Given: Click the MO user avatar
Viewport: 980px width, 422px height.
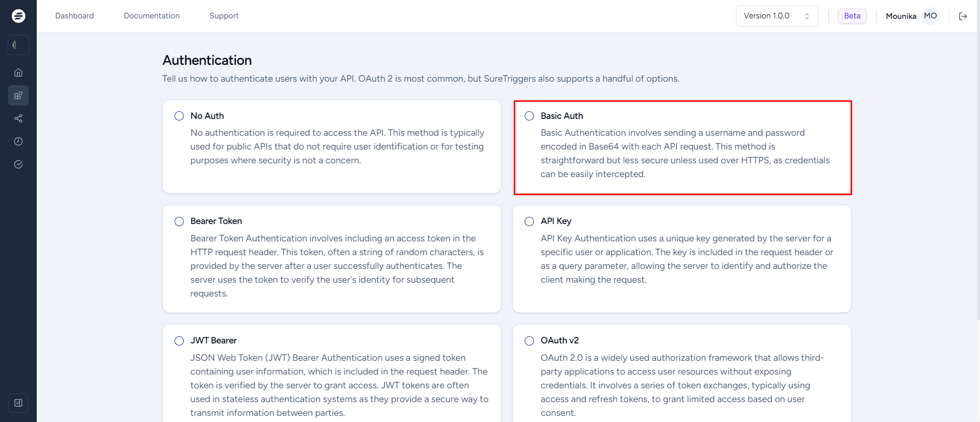Looking at the screenshot, I should pos(930,16).
